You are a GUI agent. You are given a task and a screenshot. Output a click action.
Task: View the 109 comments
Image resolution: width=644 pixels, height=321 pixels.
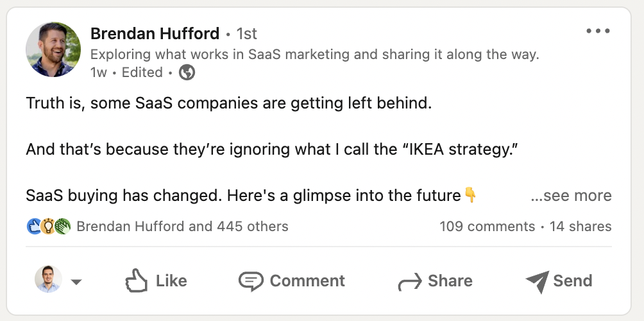click(x=487, y=226)
